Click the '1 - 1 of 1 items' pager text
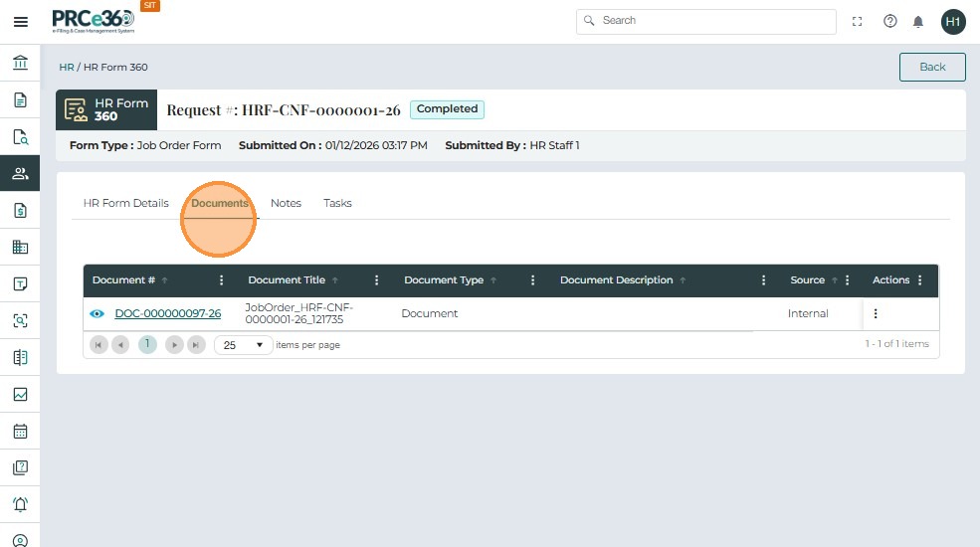The image size is (980, 547). coord(896,344)
